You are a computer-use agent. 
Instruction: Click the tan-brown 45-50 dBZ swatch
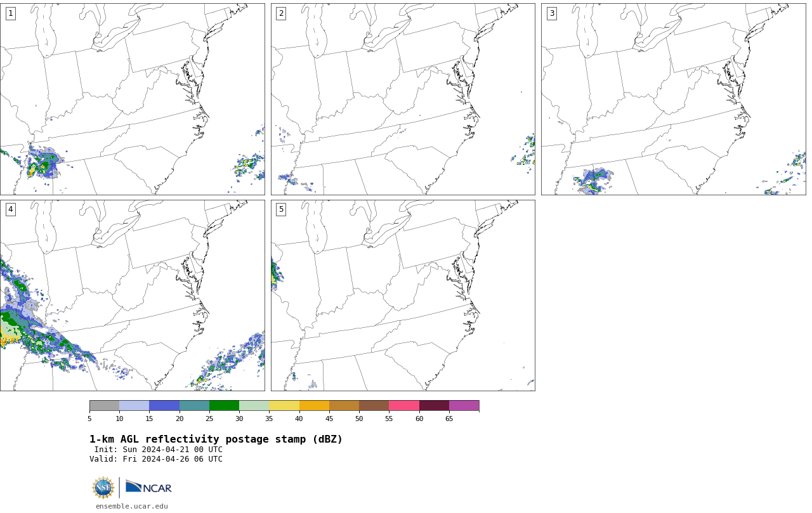[x=344, y=406]
